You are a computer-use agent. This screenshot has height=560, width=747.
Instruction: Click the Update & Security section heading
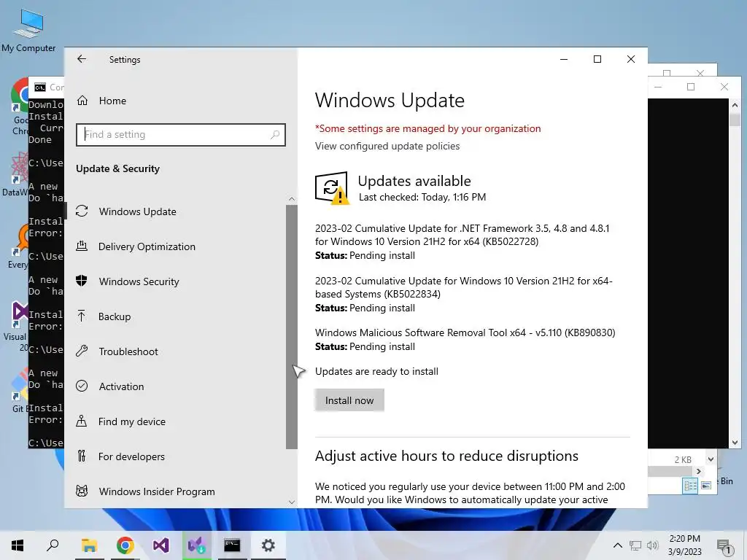tap(117, 168)
